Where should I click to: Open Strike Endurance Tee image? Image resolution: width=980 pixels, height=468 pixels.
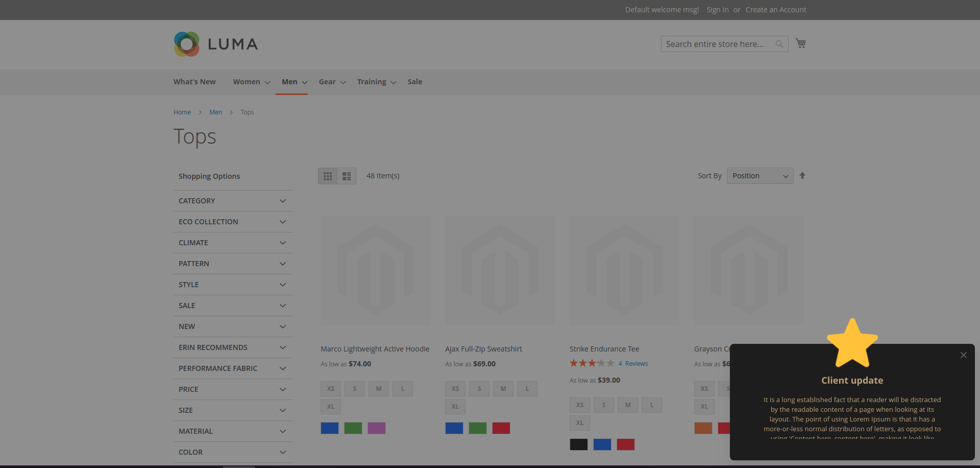pos(624,270)
